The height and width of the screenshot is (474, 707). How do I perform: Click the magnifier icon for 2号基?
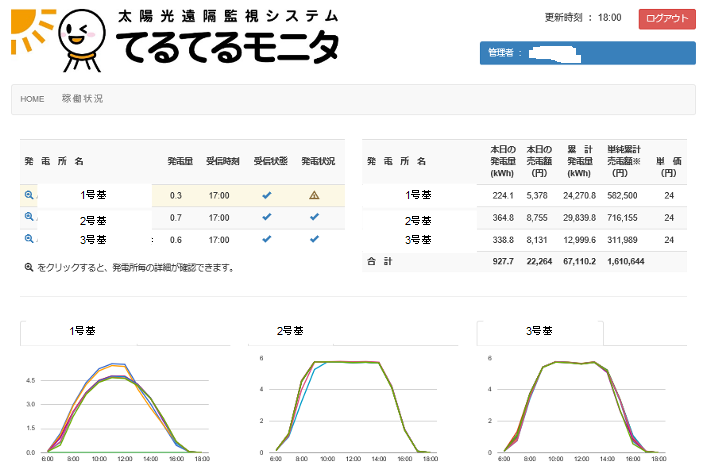[x=29, y=216]
